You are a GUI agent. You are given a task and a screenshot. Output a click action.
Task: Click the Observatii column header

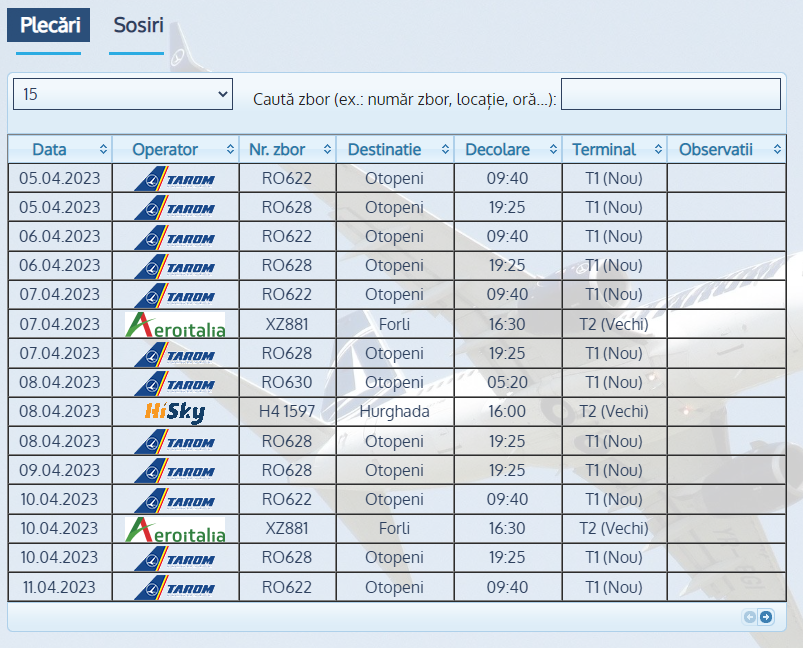tap(729, 150)
